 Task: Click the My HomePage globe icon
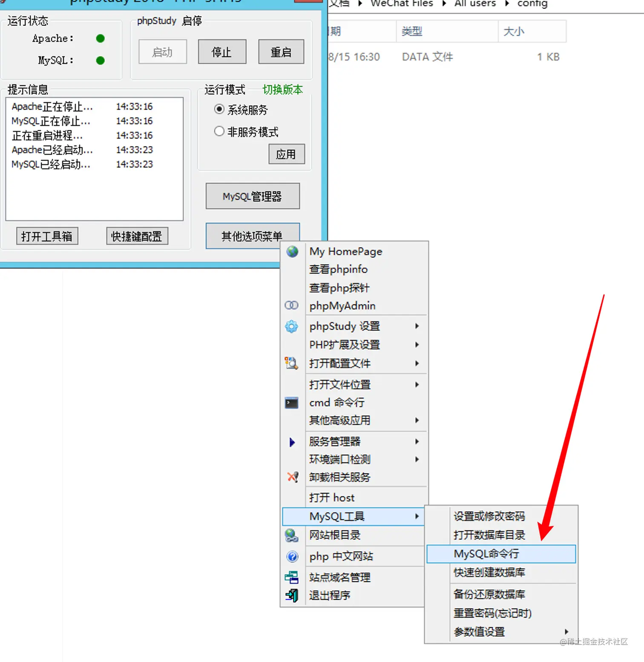[292, 251]
